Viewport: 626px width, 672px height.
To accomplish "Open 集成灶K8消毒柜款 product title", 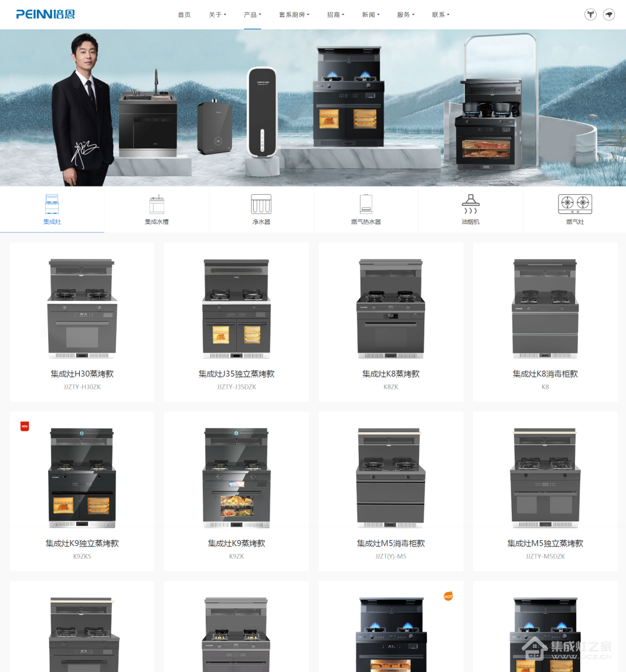I will pyautogui.click(x=545, y=374).
